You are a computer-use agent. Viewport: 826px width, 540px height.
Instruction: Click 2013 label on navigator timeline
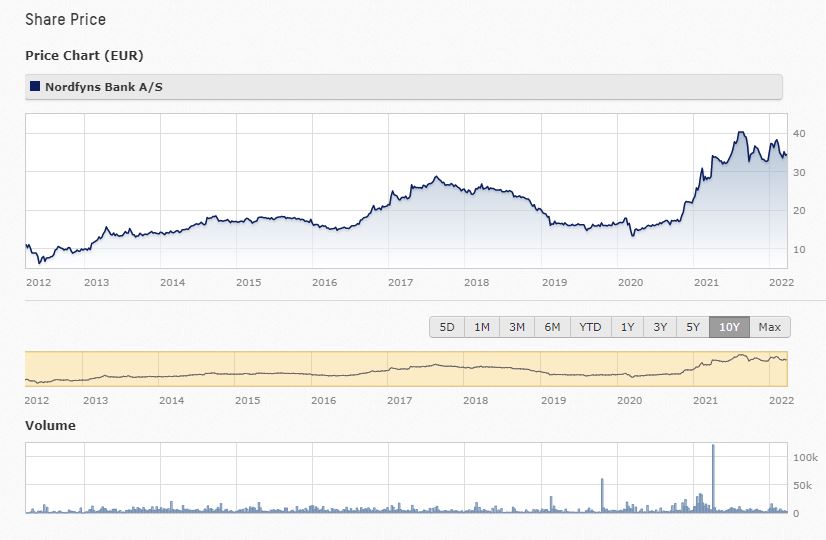[x=96, y=400]
